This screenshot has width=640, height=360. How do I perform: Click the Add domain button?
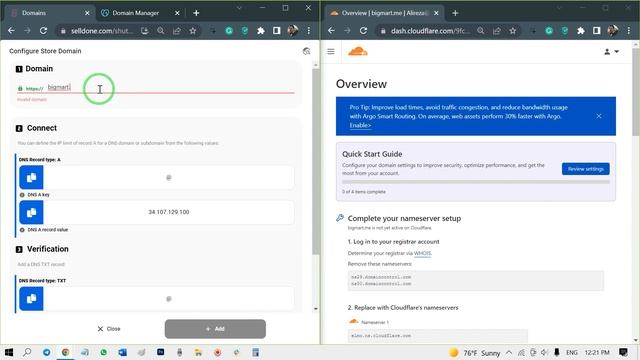pos(215,329)
